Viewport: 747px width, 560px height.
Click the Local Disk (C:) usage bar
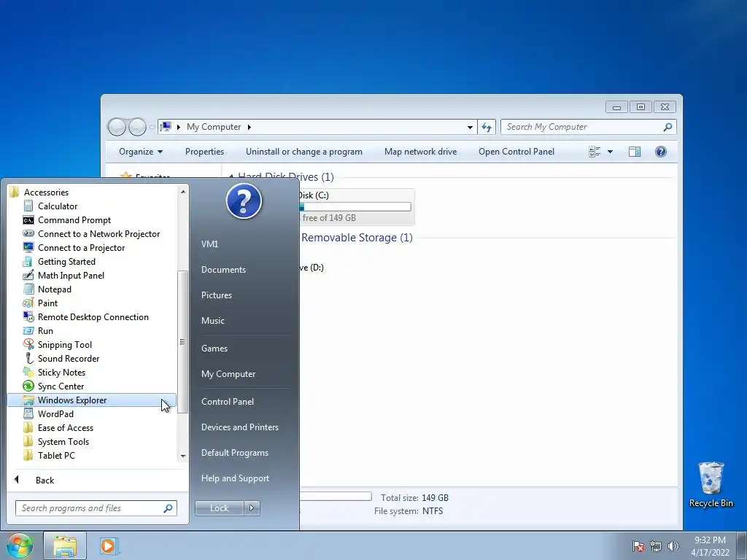point(355,206)
